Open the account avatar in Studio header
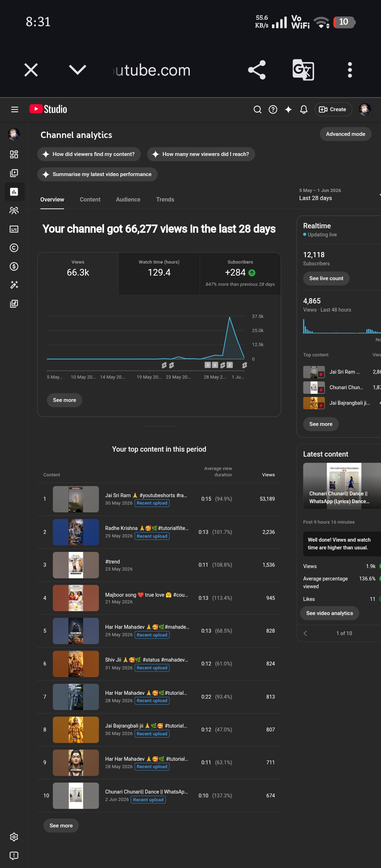Image resolution: width=381 pixels, height=868 pixels. (365, 109)
